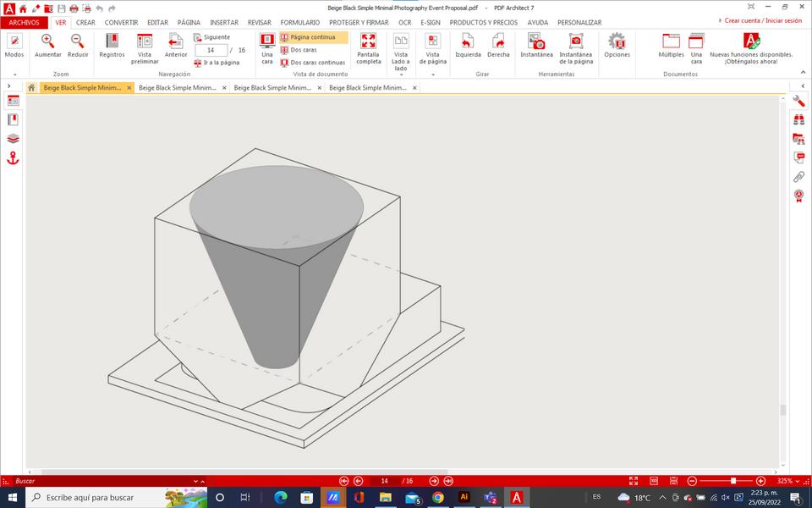
Task: Expand the left side panel arrow
Action: 8,86
